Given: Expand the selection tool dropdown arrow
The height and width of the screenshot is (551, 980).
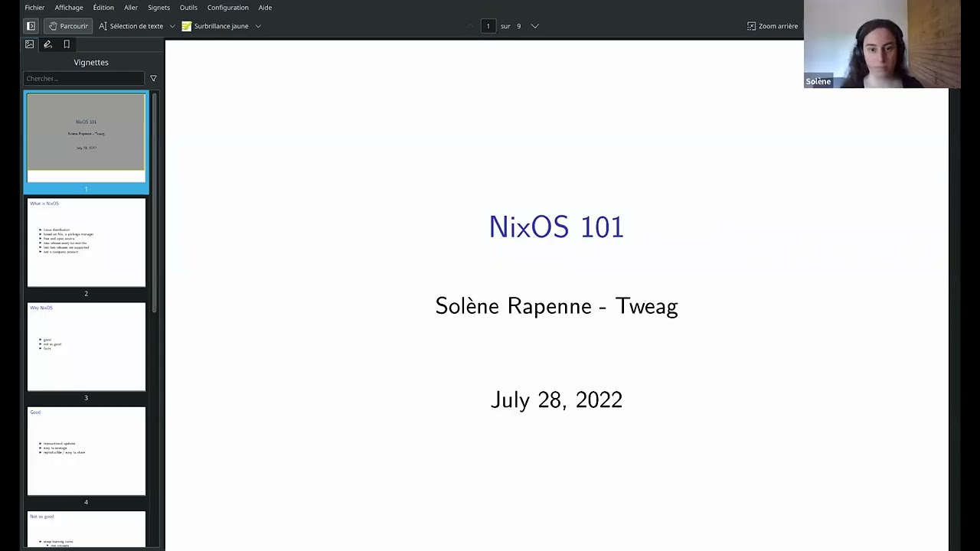Looking at the screenshot, I should point(172,26).
